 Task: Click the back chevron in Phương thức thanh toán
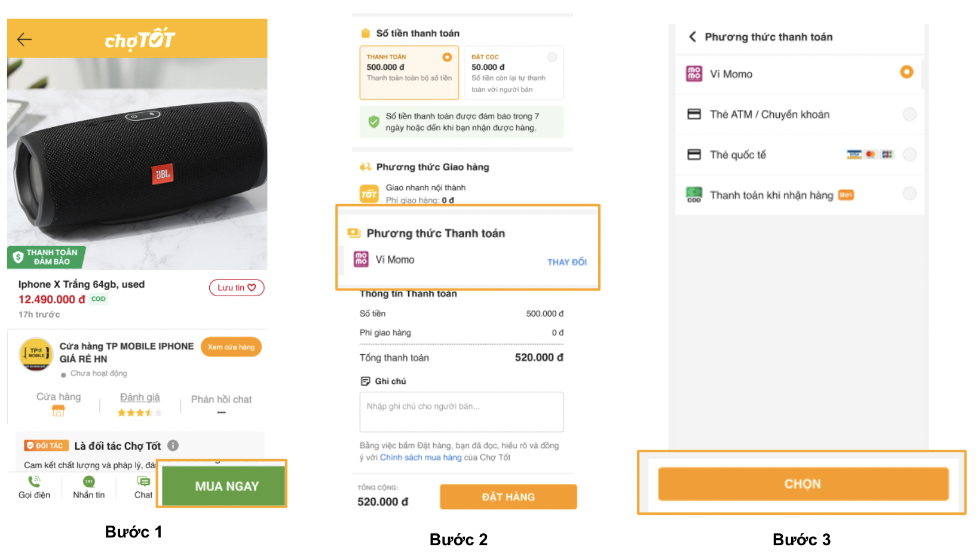(693, 36)
